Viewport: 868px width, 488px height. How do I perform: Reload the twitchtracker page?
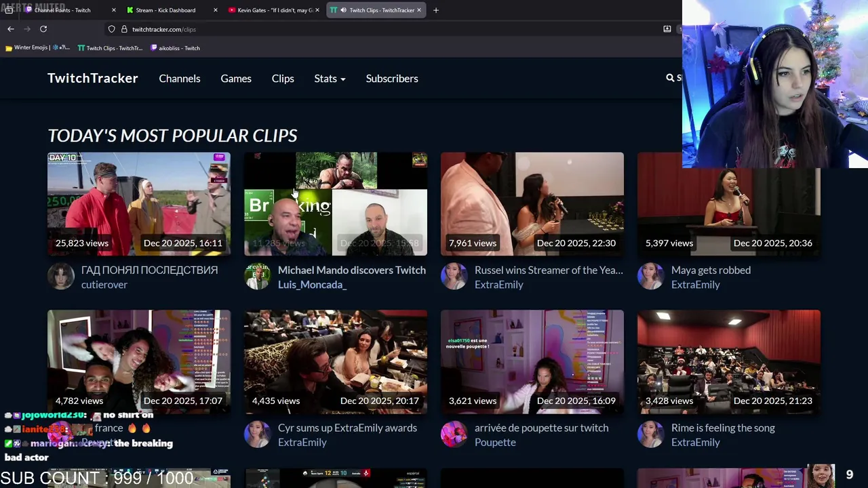click(43, 29)
